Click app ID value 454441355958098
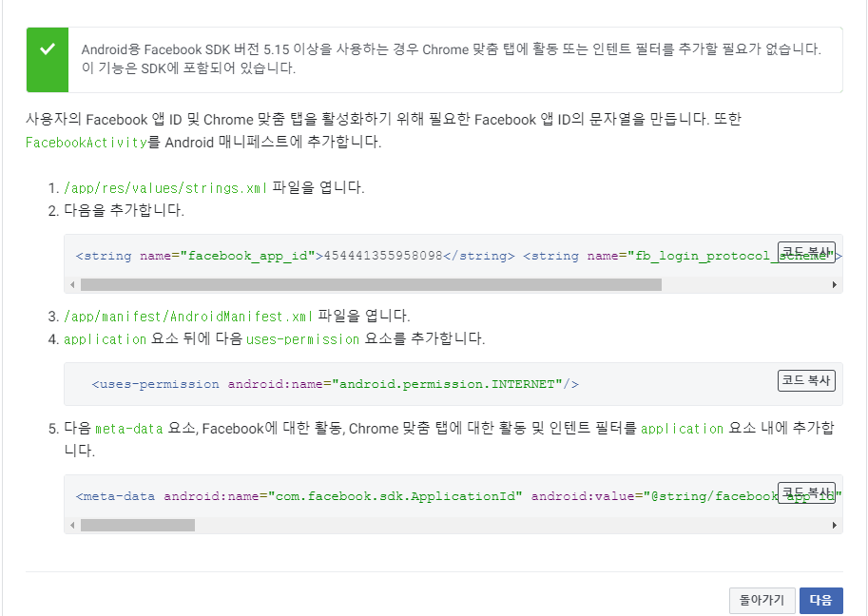Viewport: 868px width, 616px height. pyautogui.click(x=383, y=256)
